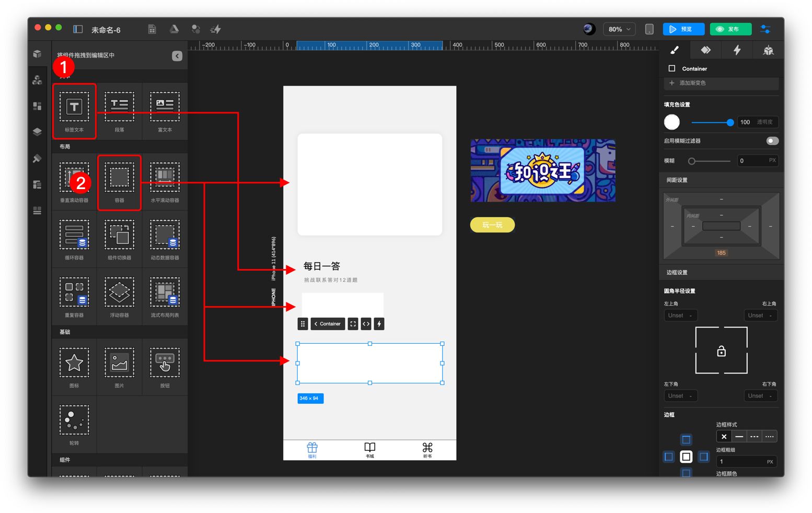The image size is (812, 513).
Task: Select the 循环容器 loop container component
Action: [x=74, y=240]
